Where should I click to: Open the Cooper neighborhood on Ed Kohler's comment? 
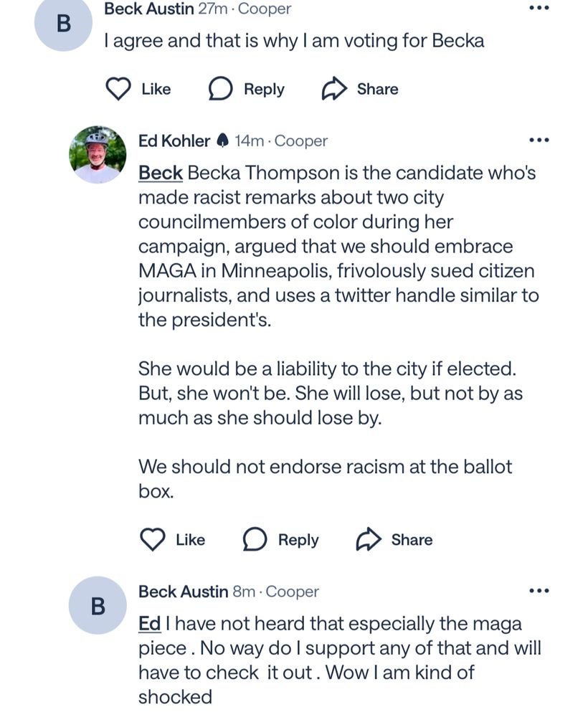coord(301,141)
